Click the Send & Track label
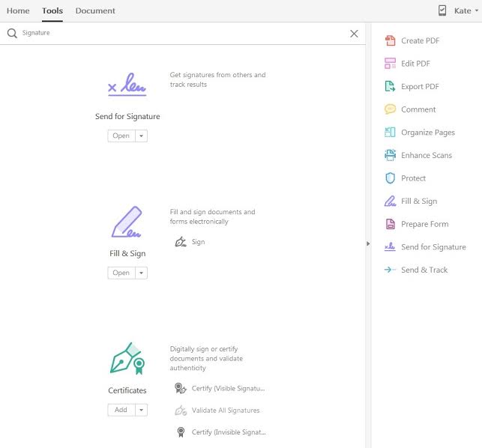This screenshot has height=448, width=482. point(424,270)
